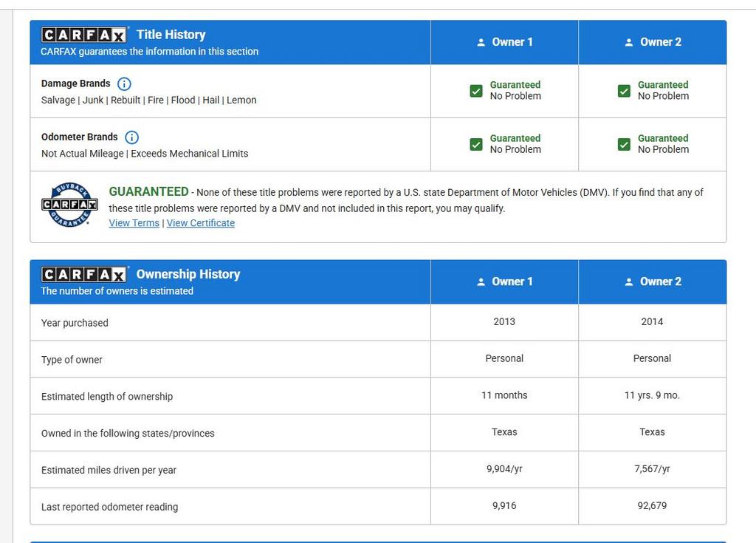The height and width of the screenshot is (543, 756).
Task: Click the '9,904/yr' mileage value
Action: point(504,468)
